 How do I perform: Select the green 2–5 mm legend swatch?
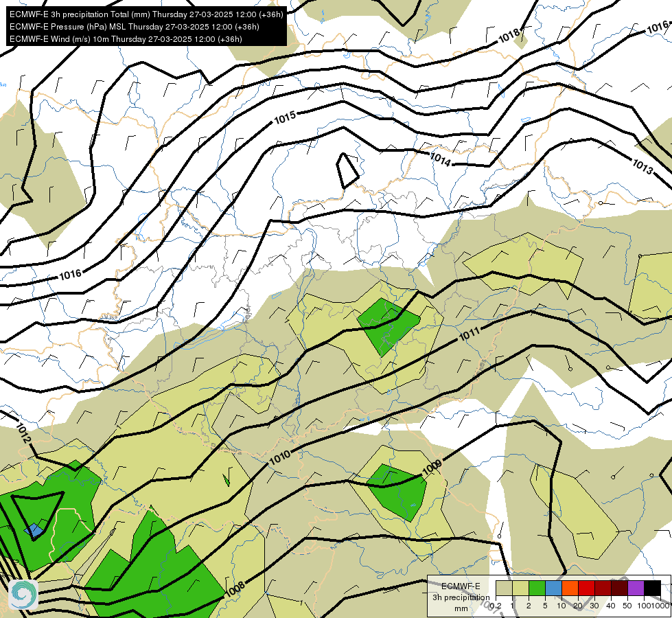click(x=537, y=588)
